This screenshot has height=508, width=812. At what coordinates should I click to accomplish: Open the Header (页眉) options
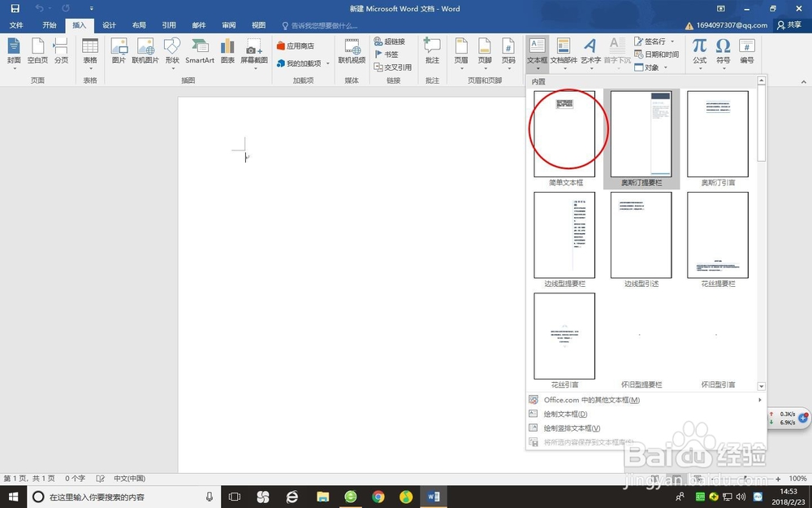pos(461,53)
